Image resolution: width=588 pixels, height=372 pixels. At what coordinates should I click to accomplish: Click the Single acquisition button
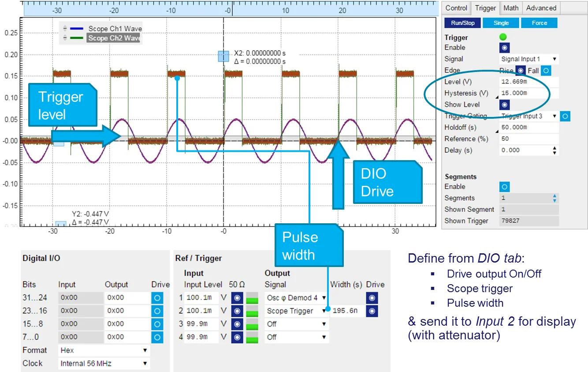(x=501, y=23)
